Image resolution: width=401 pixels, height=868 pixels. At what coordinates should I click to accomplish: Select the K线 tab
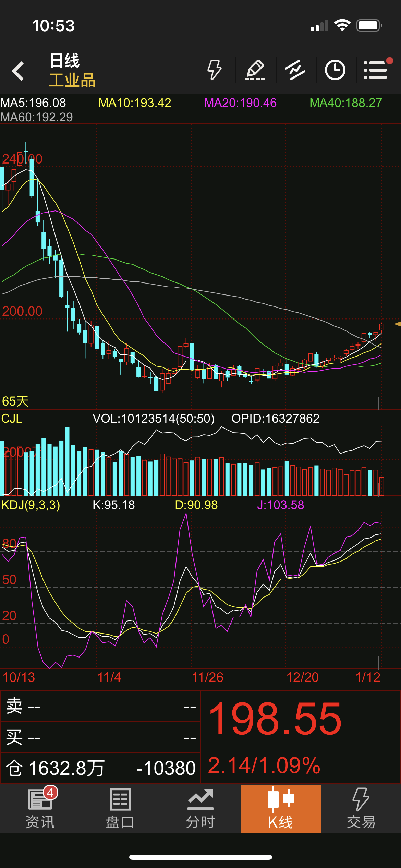click(280, 808)
